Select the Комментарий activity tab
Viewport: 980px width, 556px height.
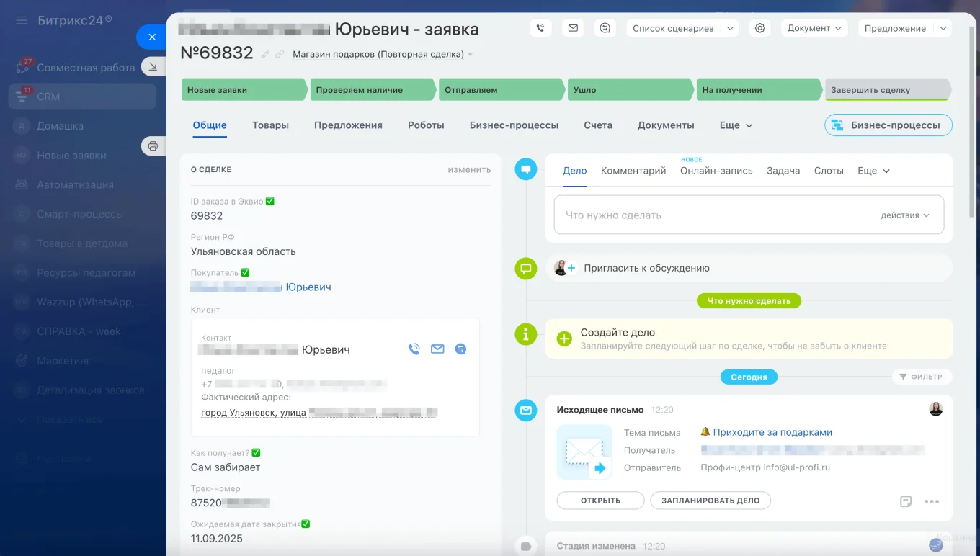coord(633,171)
